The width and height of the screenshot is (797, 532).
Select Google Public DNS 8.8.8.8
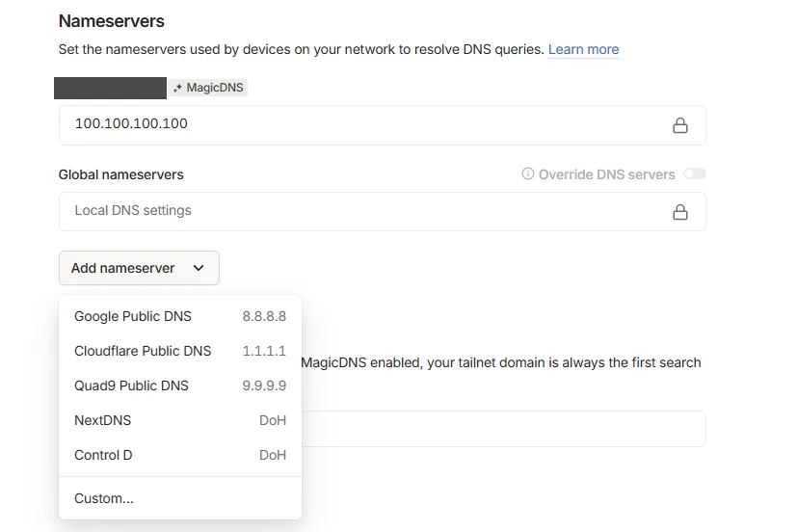tap(180, 316)
